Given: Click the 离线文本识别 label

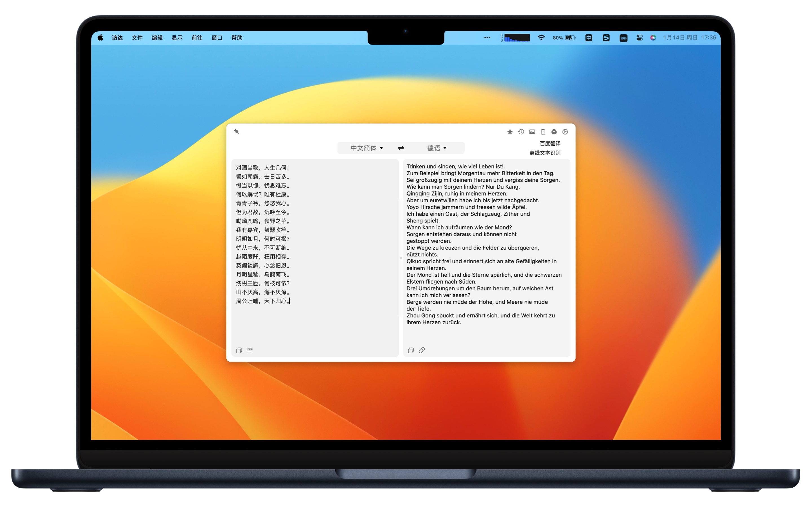Looking at the screenshot, I should [x=545, y=153].
